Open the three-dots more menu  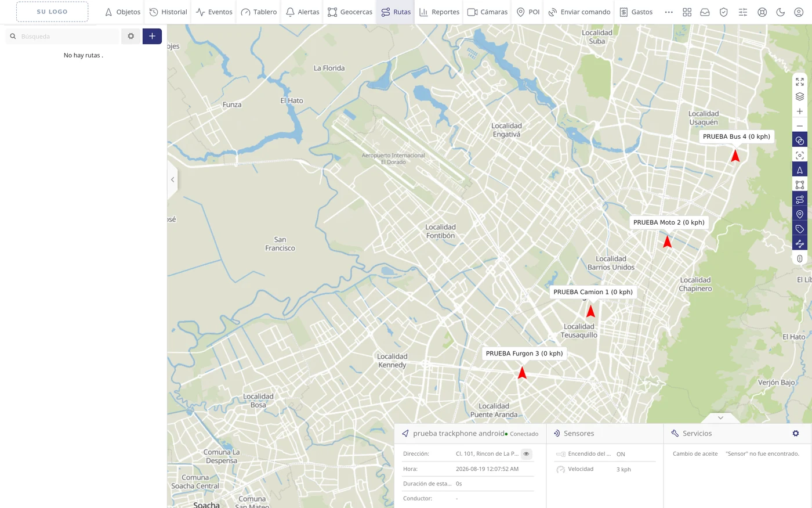(x=669, y=12)
